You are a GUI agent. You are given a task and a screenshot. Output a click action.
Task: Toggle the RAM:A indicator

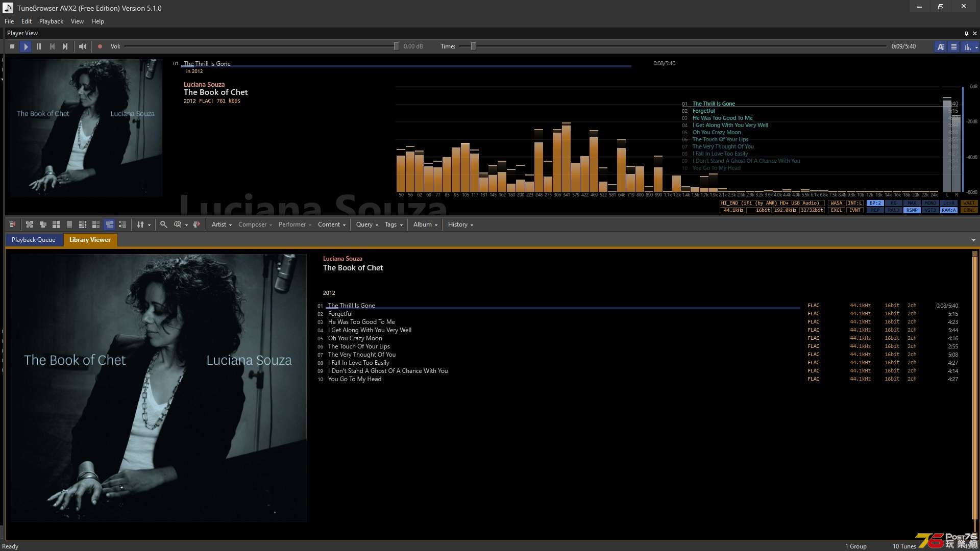[x=949, y=210]
